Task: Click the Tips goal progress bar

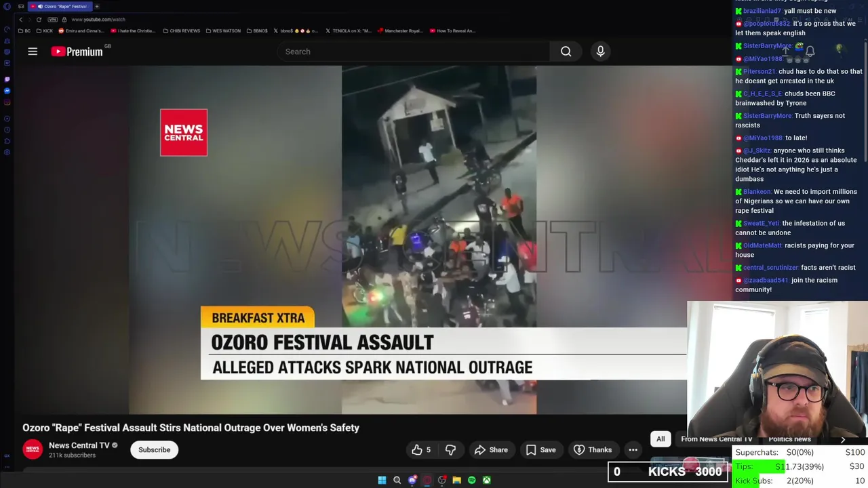Action: [x=800, y=466]
